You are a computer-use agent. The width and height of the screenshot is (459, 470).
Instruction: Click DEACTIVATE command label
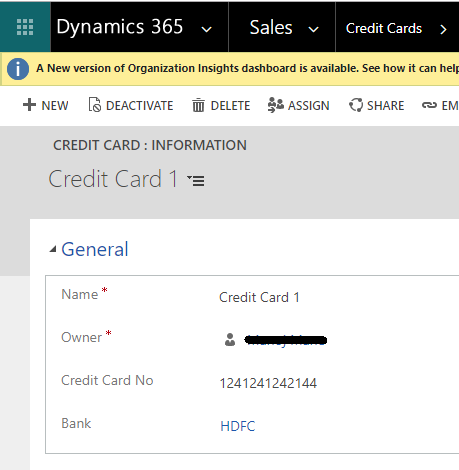140,106
